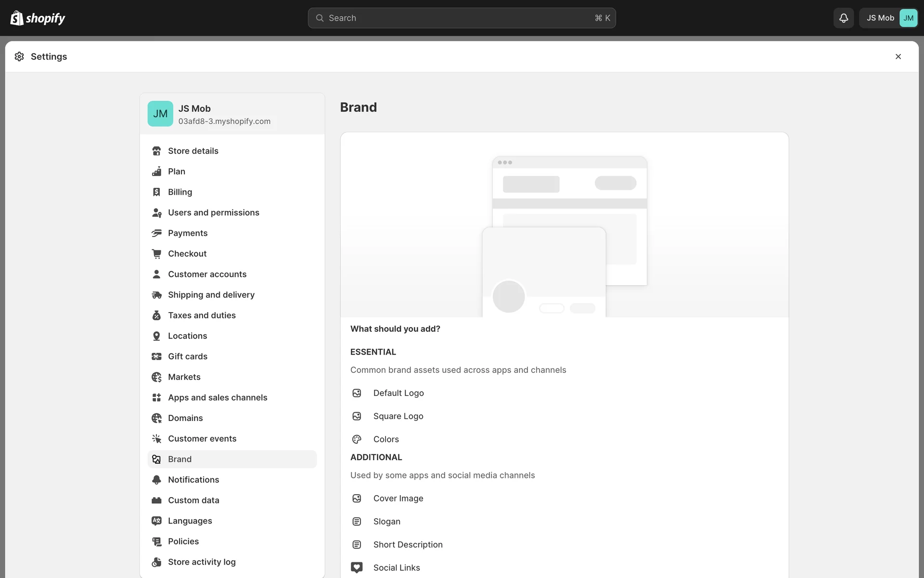Click into the Search field
The height and width of the screenshot is (578, 924).
tap(461, 18)
